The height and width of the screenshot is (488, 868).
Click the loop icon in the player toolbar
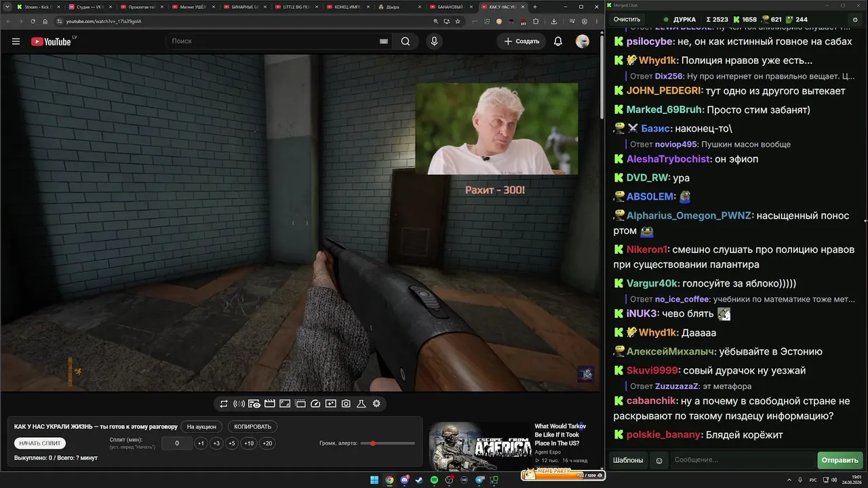point(224,404)
